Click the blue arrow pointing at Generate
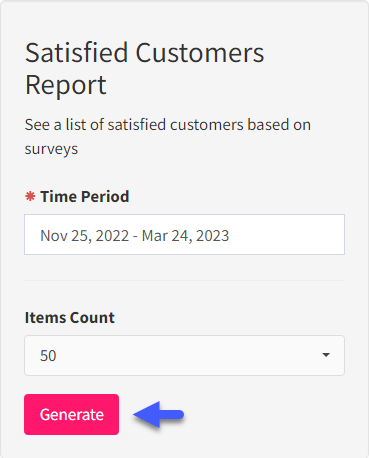This screenshot has width=369, height=458. point(158,414)
